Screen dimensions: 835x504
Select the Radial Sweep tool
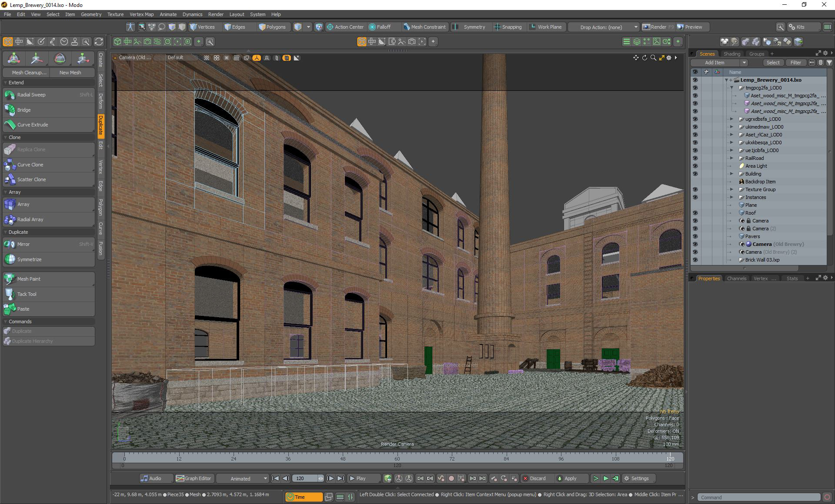coord(31,95)
